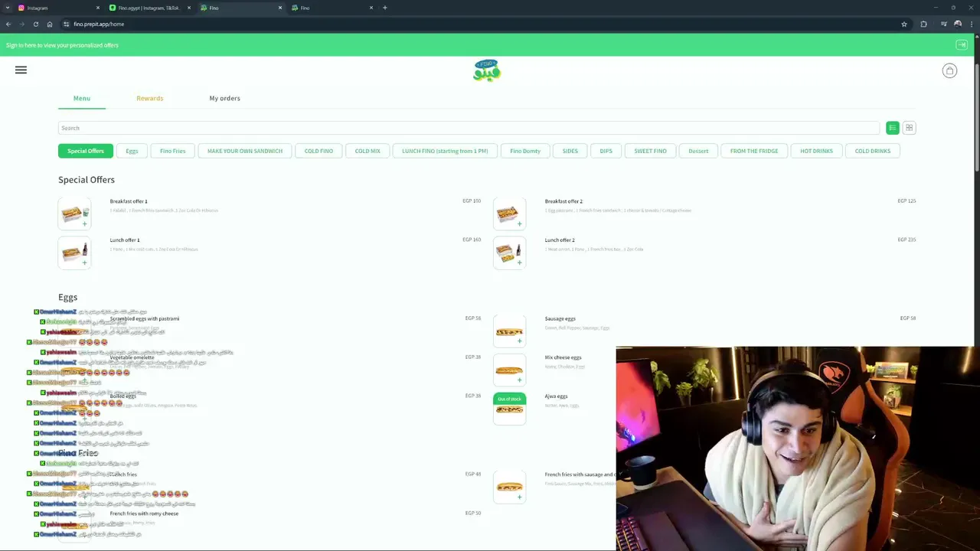
Task: Select the Dessert category
Action: pos(698,151)
